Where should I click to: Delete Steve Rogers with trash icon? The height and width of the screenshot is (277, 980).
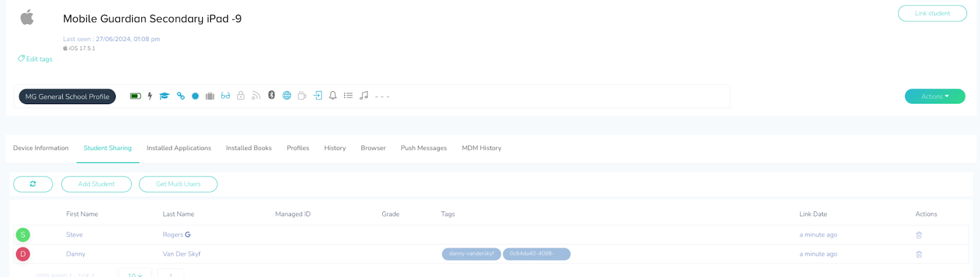point(919,235)
